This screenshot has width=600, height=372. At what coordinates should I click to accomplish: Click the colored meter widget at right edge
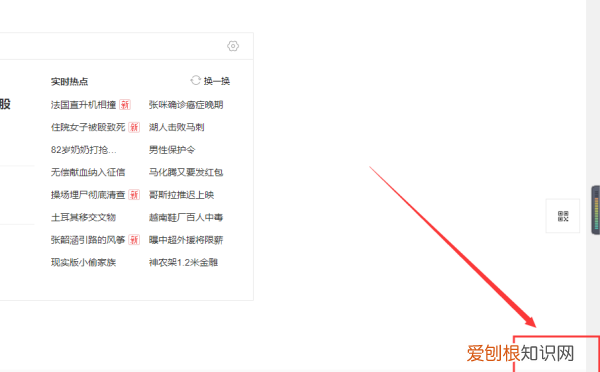tap(596, 210)
